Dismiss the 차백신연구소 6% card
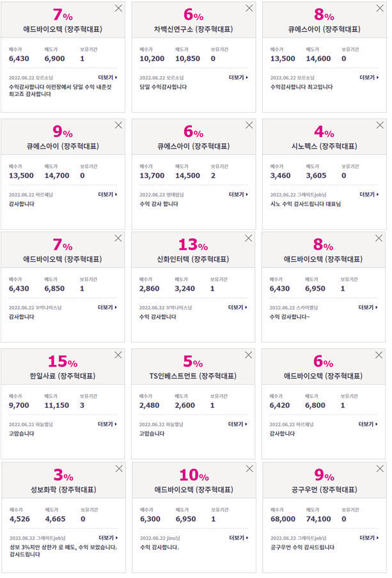 pos(249,8)
